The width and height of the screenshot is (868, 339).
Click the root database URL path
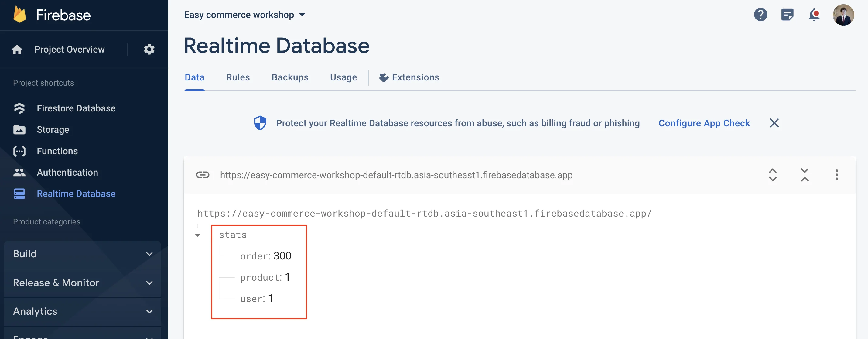pos(425,214)
